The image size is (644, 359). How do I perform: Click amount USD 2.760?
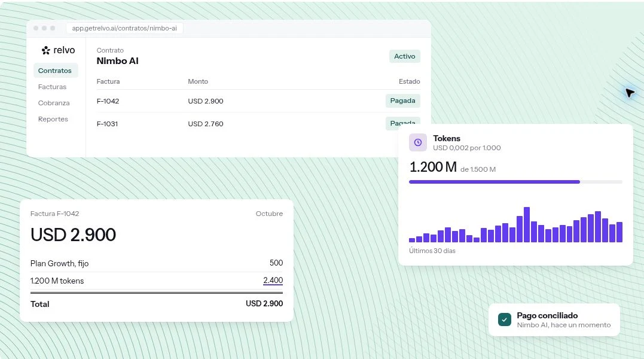coord(206,124)
